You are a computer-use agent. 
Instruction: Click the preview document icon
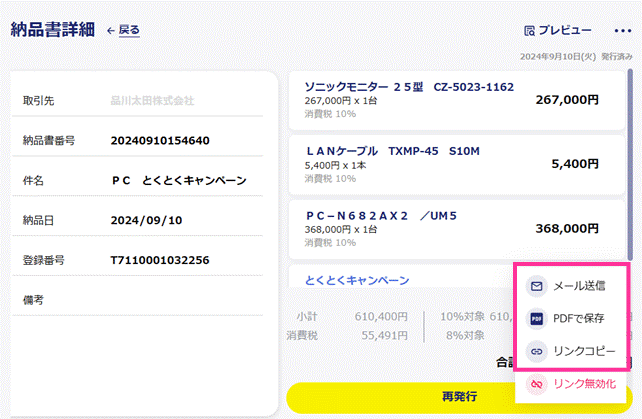pyautogui.click(x=529, y=31)
